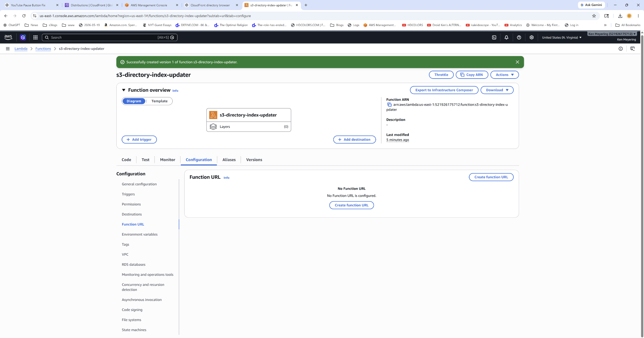644x338 pixels.
Task: Select General configuration in sidebar
Action: click(x=139, y=184)
